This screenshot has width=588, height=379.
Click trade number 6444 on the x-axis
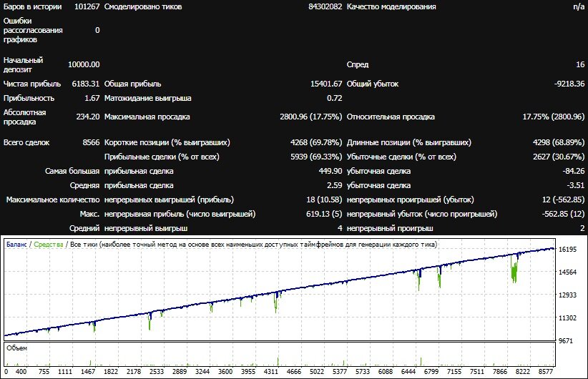[x=408, y=372]
